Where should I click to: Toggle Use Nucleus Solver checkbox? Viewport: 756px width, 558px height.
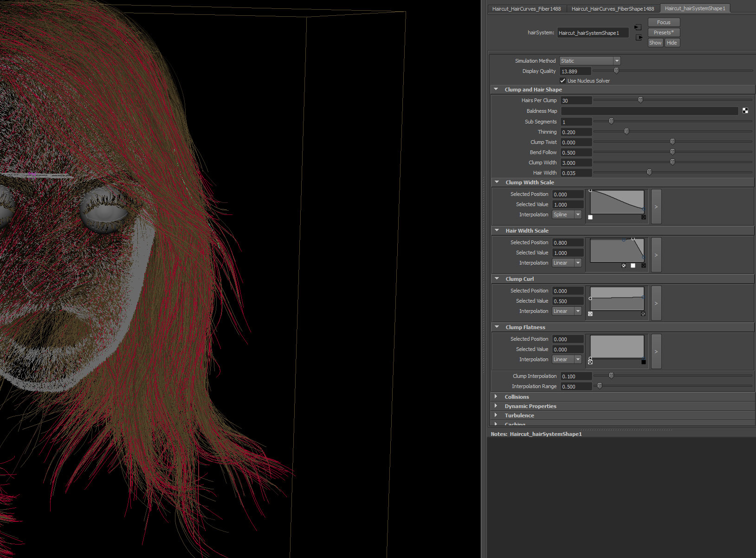pyautogui.click(x=563, y=81)
